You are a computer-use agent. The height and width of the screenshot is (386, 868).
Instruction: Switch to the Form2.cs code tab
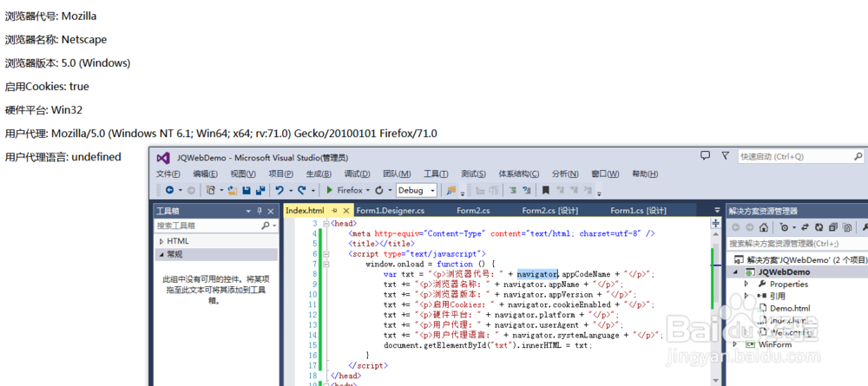pyautogui.click(x=473, y=211)
